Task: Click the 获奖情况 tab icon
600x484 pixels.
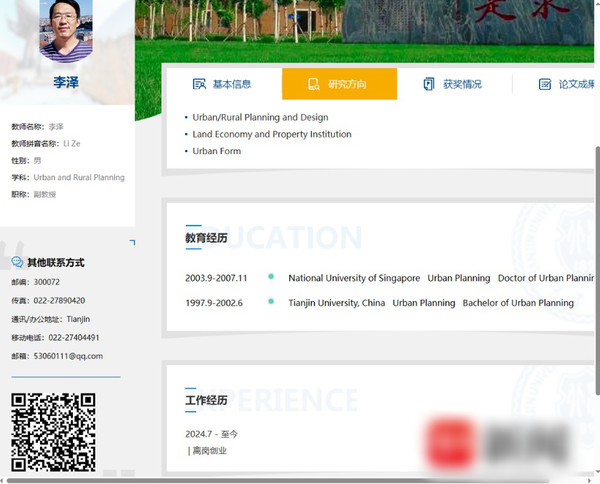Action: [x=429, y=84]
